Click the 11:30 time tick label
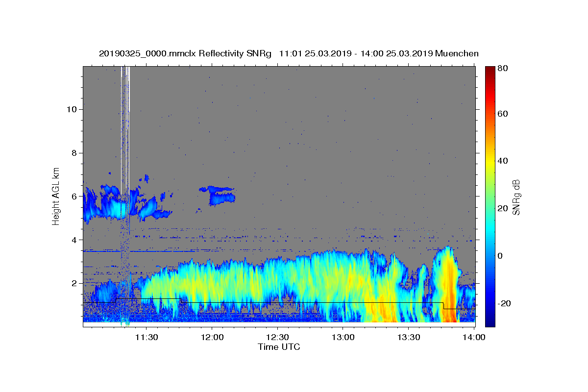This screenshot has height=392, width=588. tap(147, 337)
